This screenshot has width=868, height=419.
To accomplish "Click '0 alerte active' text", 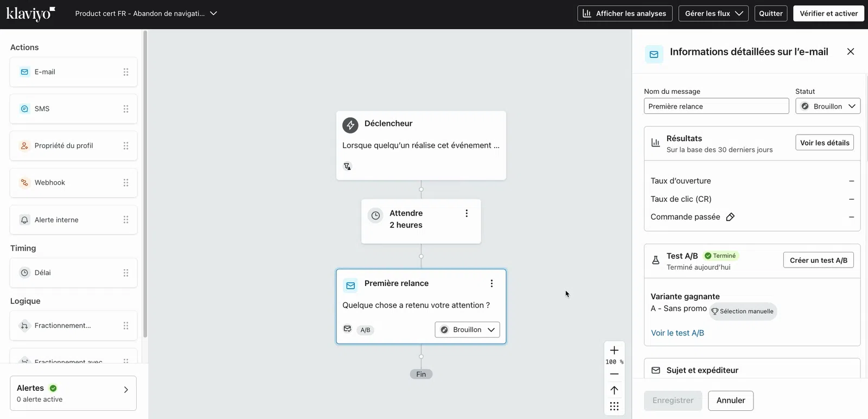I will 40,399.
